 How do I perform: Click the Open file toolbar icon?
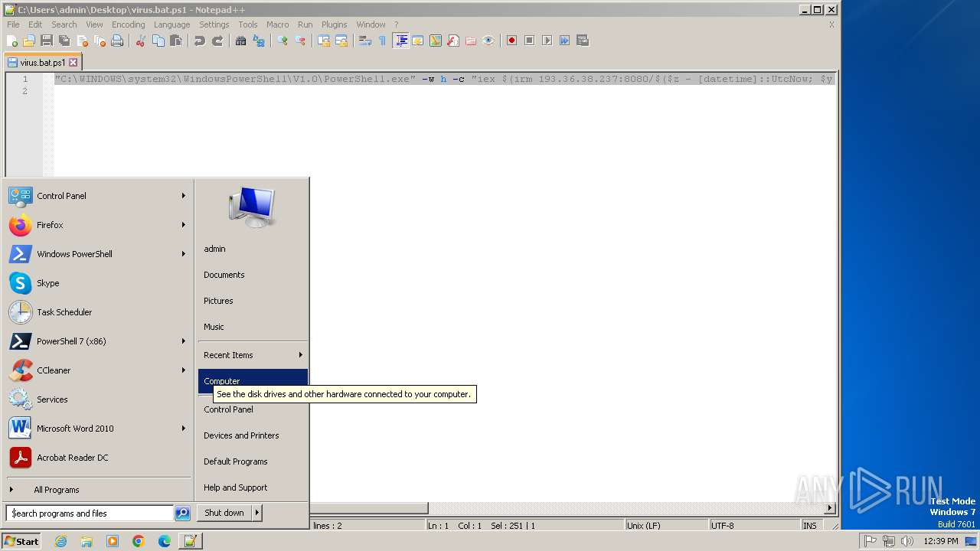point(29,41)
